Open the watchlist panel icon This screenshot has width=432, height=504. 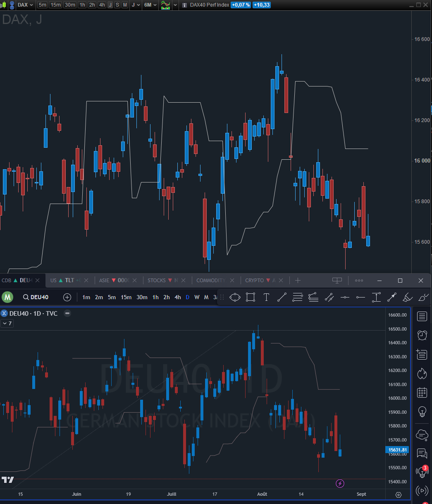pyautogui.click(x=422, y=317)
